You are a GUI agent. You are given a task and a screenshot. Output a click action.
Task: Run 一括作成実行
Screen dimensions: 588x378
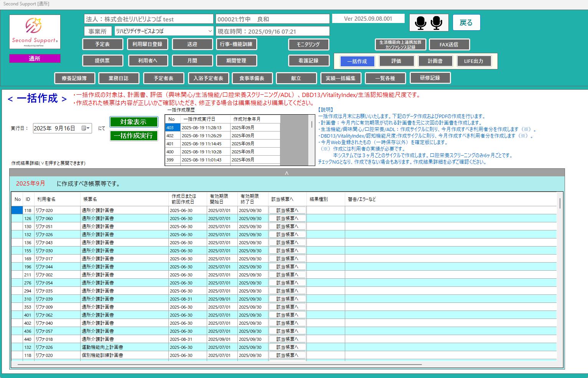[x=133, y=136]
